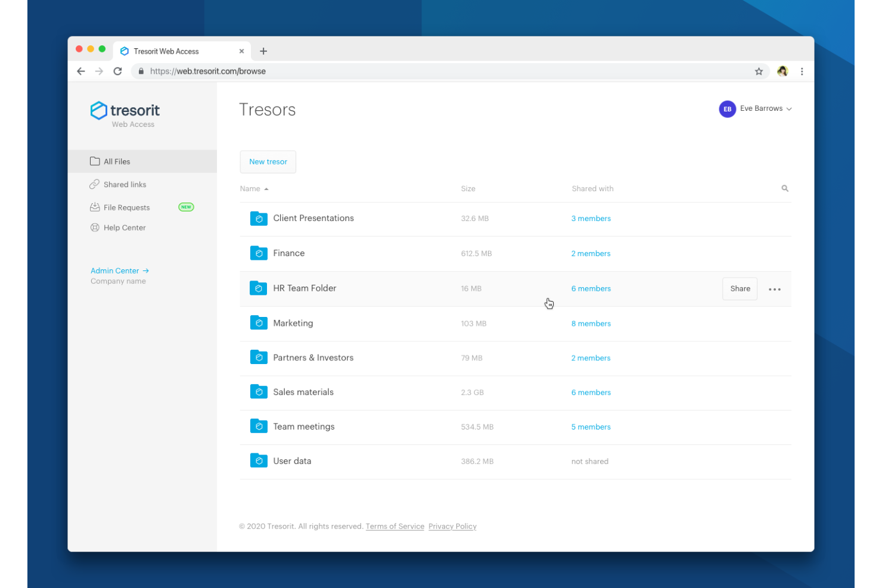Open the Client Presentations tresor folder icon
882x588 pixels.
point(259,218)
